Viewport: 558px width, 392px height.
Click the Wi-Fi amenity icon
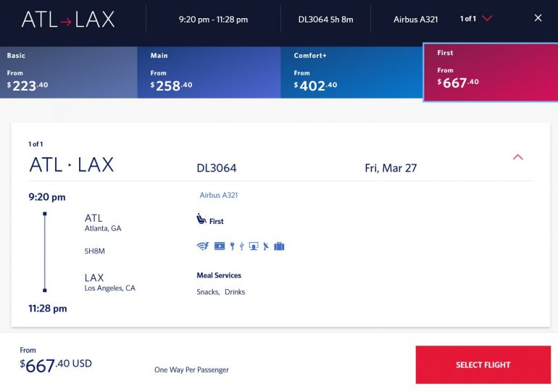202,246
